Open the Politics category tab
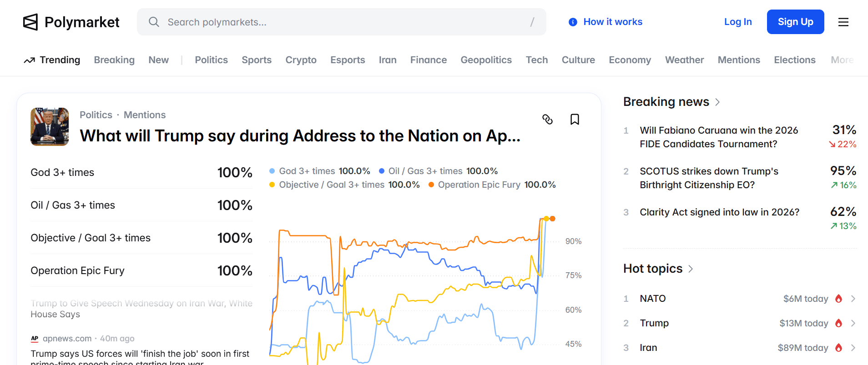868x365 pixels. pyautogui.click(x=212, y=60)
